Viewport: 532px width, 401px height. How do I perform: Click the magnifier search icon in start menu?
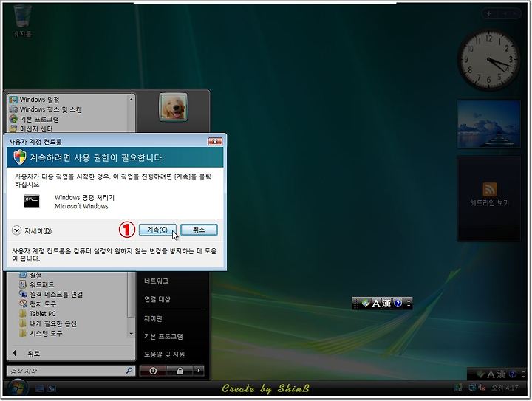pos(129,371)
